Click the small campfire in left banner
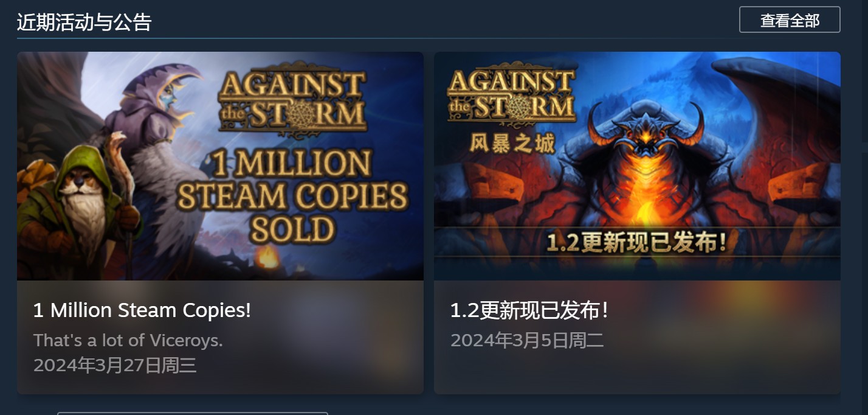This screenshot has width=868, height=415. click(267, 257)
